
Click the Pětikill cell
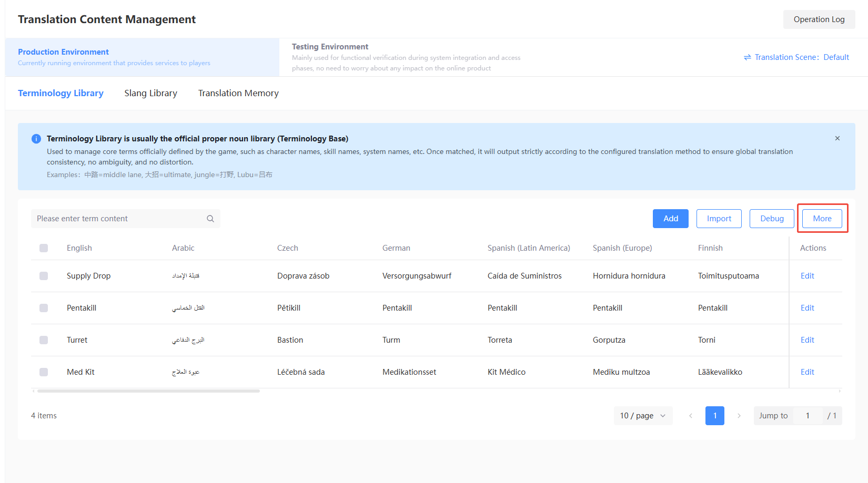(289, 308)
